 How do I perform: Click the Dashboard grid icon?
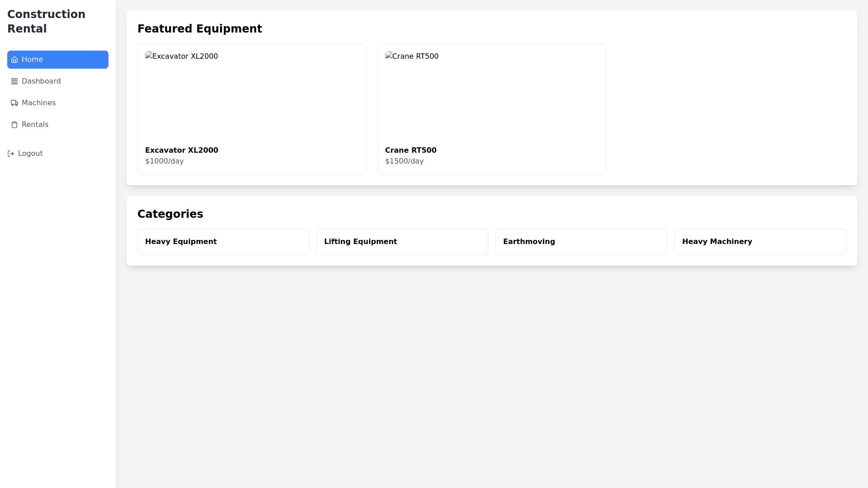14,81
